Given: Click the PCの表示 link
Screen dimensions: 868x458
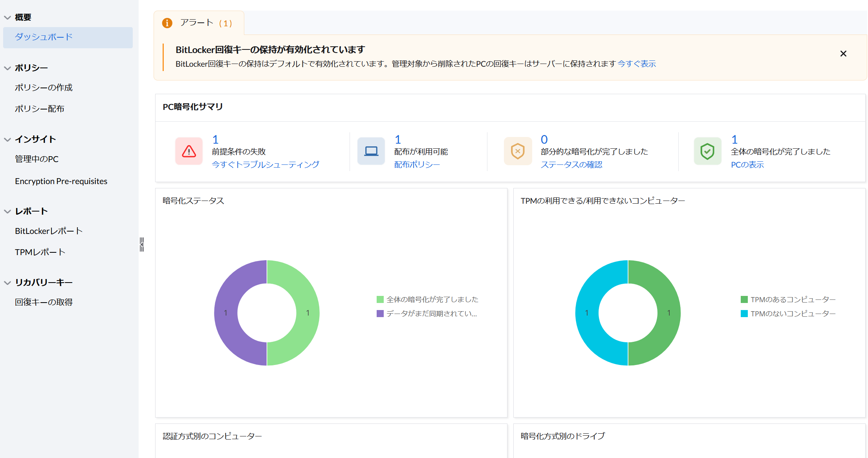Looking at the screenshot, I should pos(747,165).
